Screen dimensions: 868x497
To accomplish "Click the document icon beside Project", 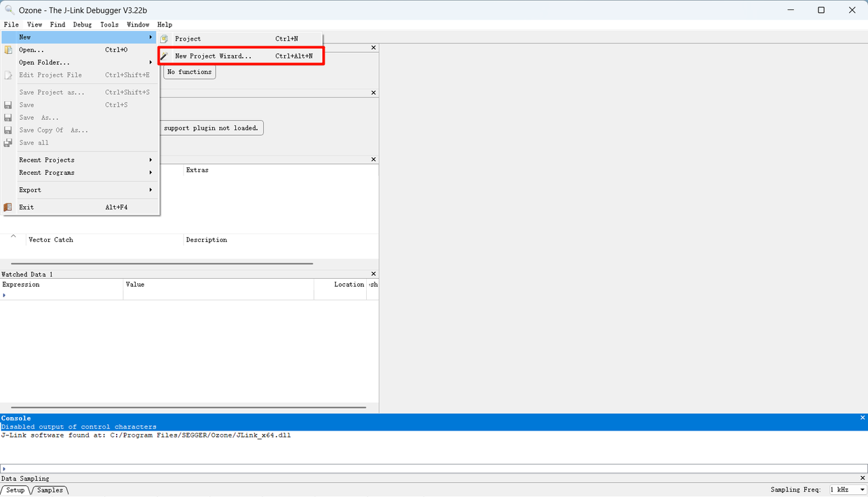I will 163,39.
